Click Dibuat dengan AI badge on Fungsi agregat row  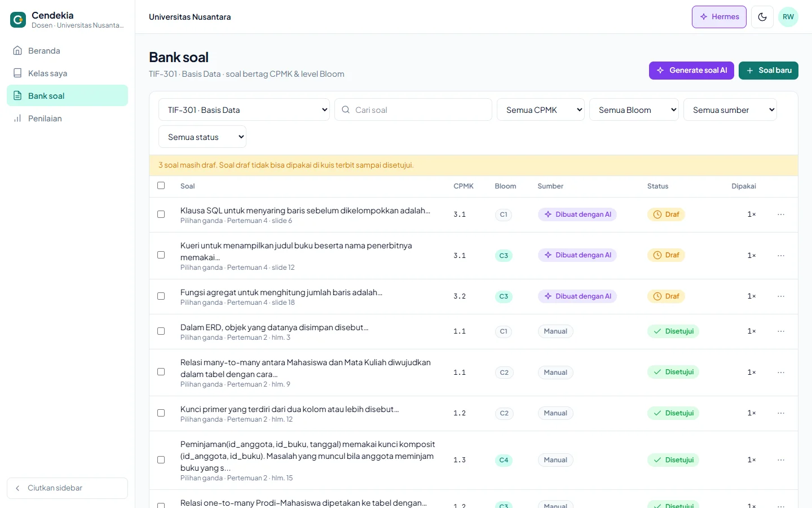coord(577,296)
